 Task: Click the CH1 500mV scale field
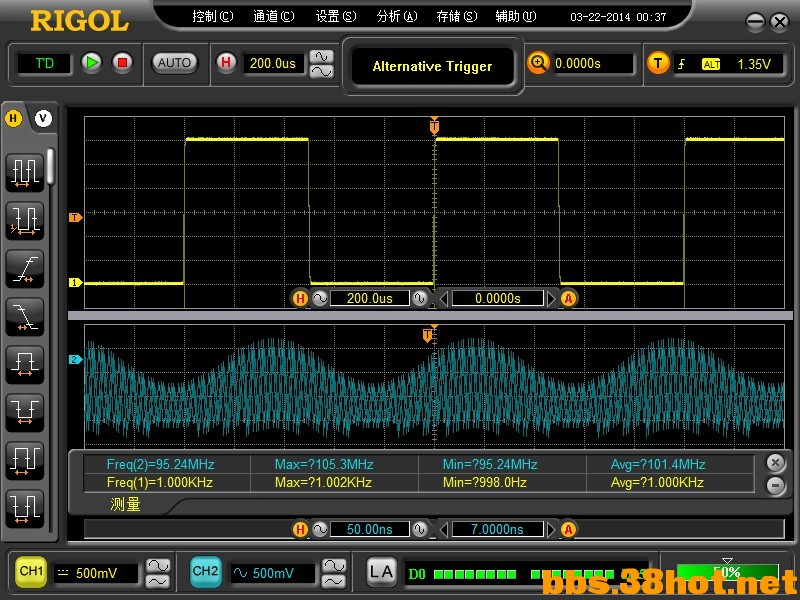(x=96, y=573)
